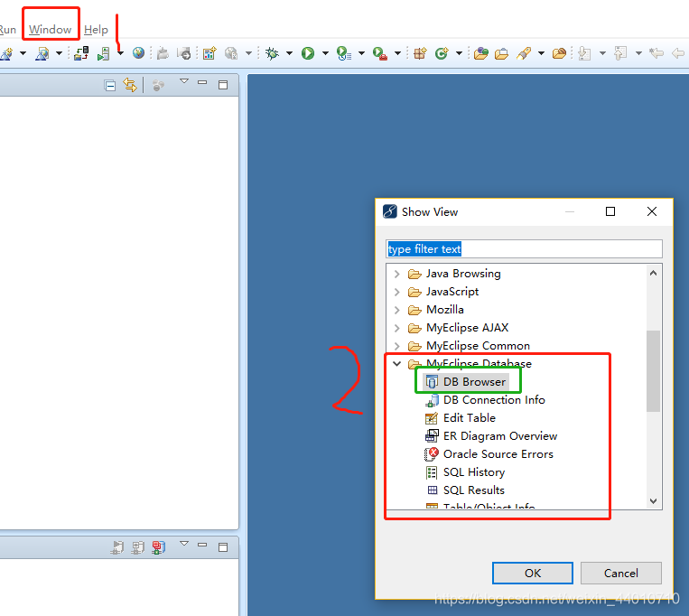Click the view list scrollbar up arrow

tap(654, 273)
